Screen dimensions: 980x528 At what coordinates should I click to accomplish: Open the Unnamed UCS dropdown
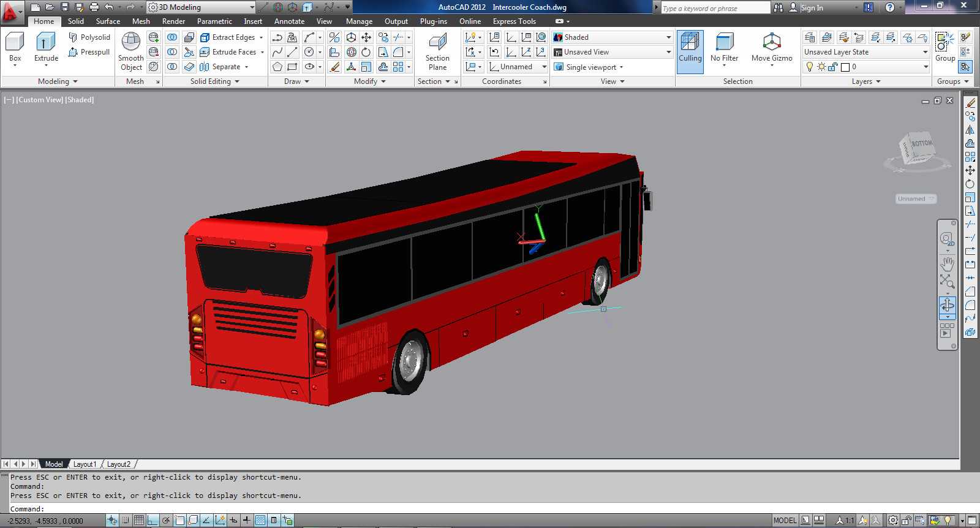coord(518,67)
